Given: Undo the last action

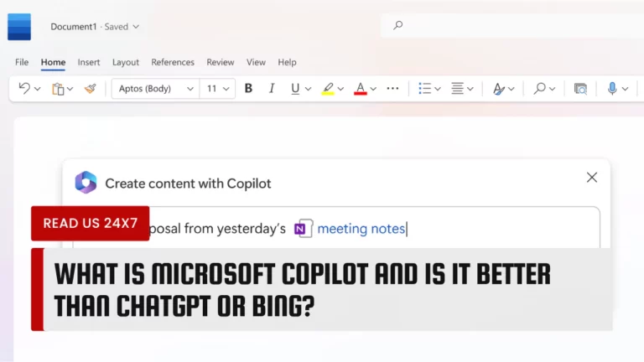Looking at the screenshot, I should click(x=24, y=88).
